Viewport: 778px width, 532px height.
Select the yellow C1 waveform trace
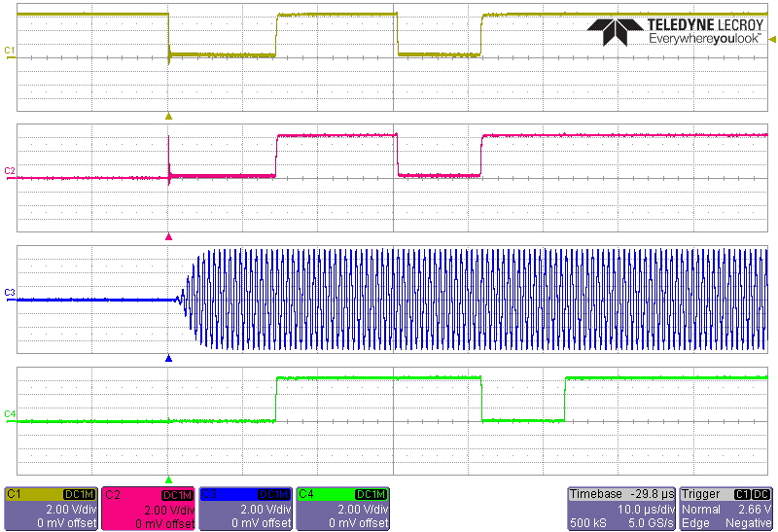224,54
